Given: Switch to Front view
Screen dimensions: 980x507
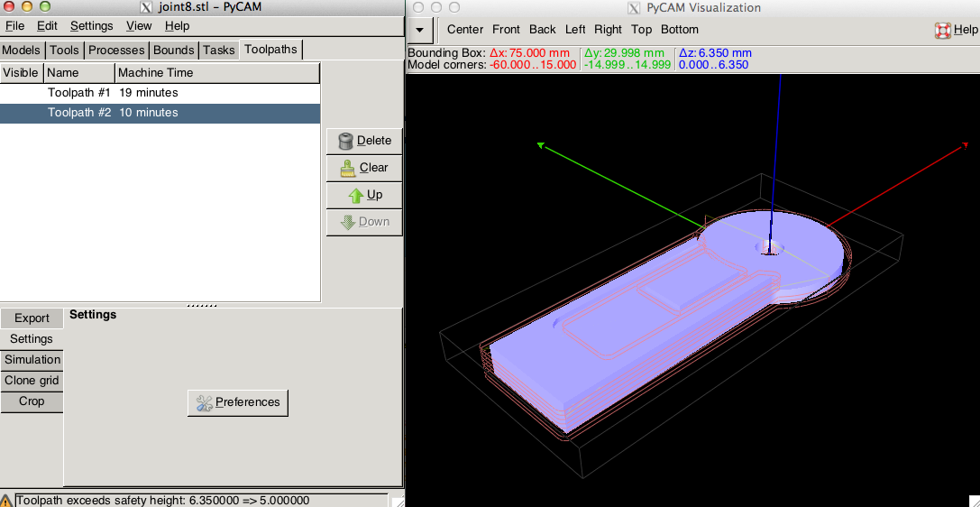Looking at the screenshot, I should [507, 30].
